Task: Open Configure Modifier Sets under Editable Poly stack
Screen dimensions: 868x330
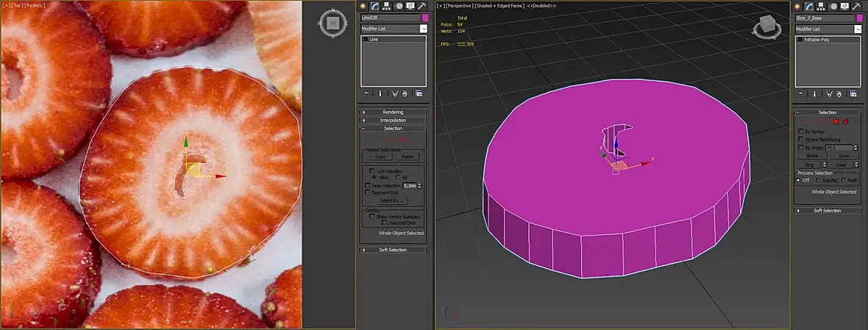Action: [853, 93]
